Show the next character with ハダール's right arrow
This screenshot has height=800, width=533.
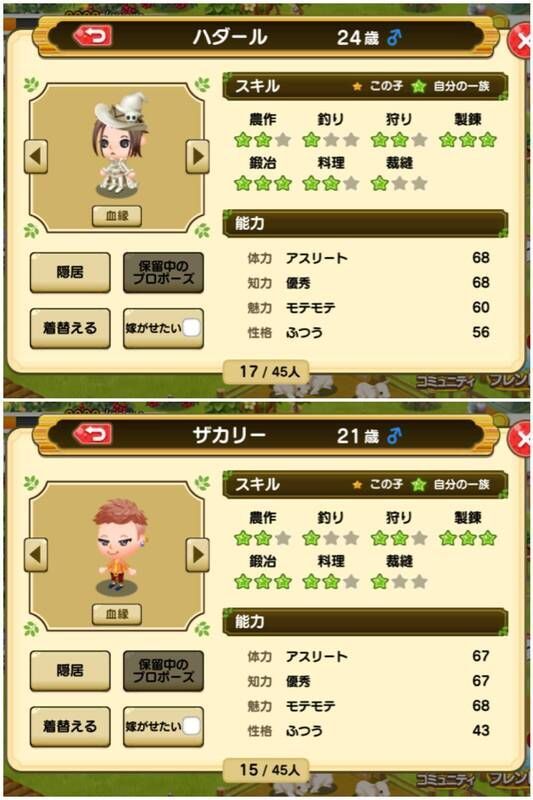coord(197,156)
